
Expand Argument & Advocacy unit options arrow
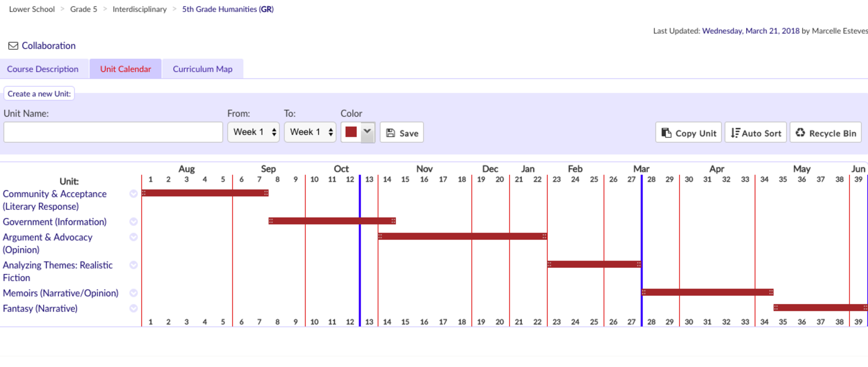134,237
